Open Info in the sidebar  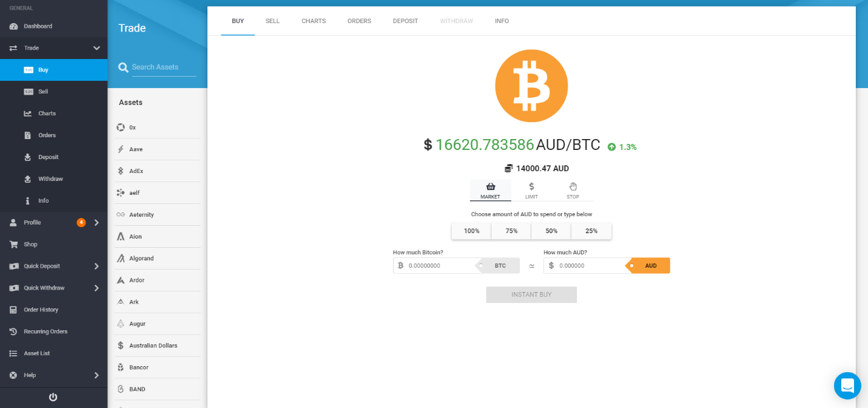(53, 201)
